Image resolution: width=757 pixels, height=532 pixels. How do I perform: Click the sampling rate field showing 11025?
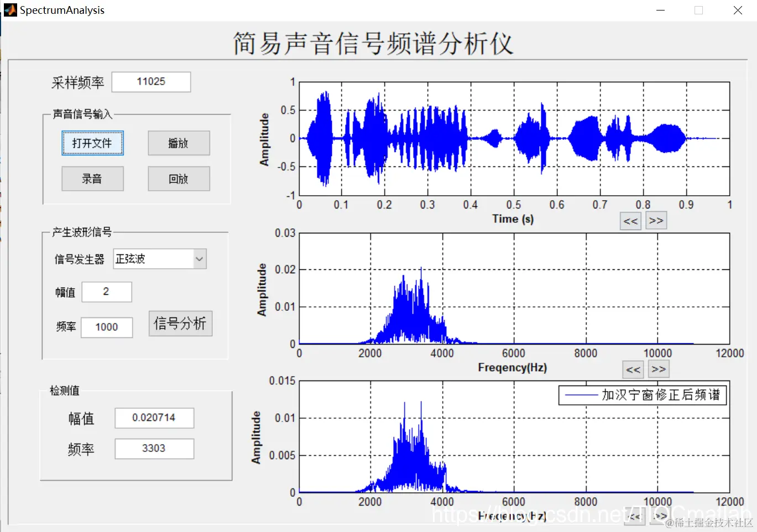[151, 82]
